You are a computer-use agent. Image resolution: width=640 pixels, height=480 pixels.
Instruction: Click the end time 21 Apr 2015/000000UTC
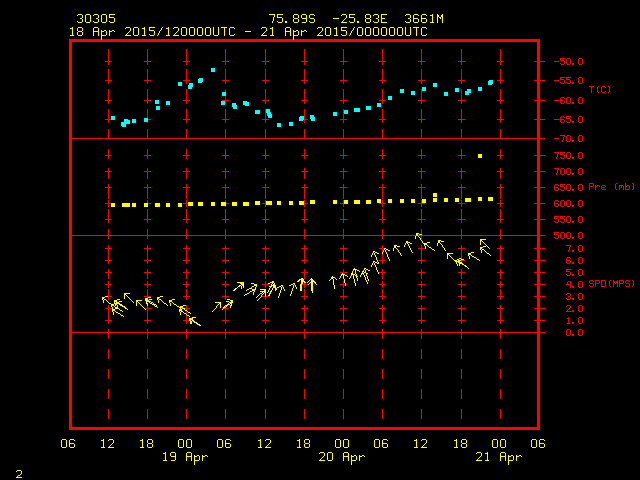tap(344, 32)
